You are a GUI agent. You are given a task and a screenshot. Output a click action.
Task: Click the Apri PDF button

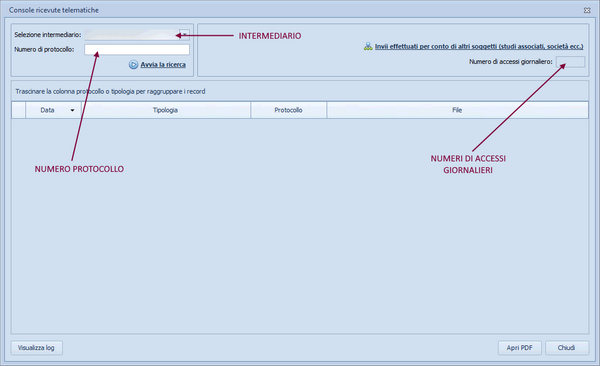[x=520, y=348]
